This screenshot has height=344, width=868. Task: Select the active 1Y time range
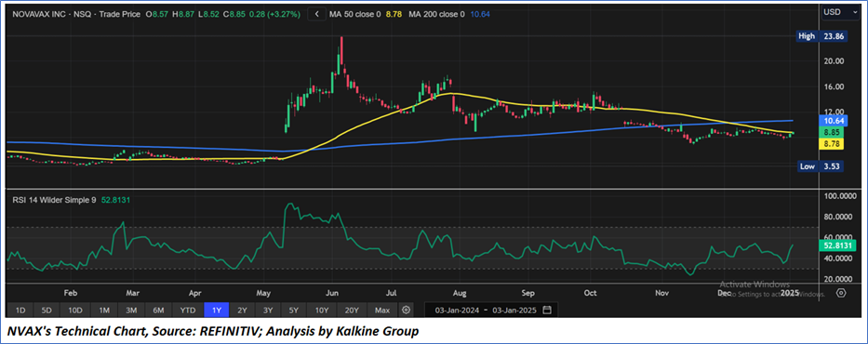coord(217,310)
